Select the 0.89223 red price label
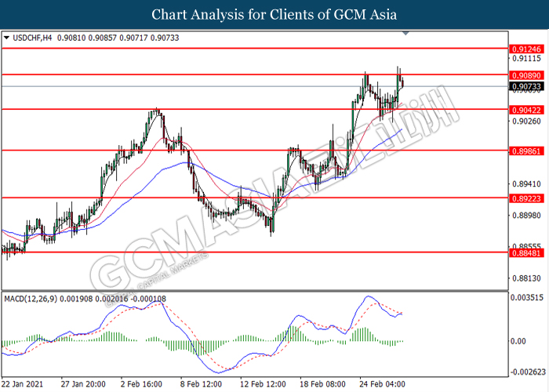 pyautogui.click(x=526, y=198)
